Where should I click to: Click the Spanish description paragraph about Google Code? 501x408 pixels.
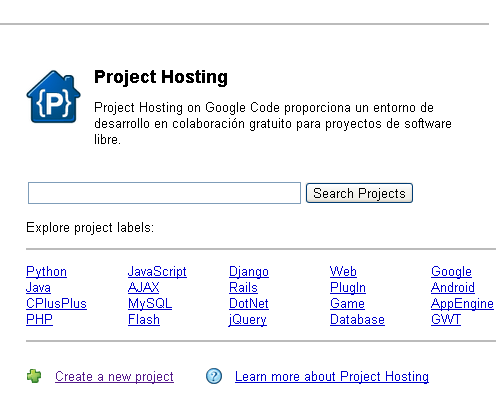(x=273, y=124)
